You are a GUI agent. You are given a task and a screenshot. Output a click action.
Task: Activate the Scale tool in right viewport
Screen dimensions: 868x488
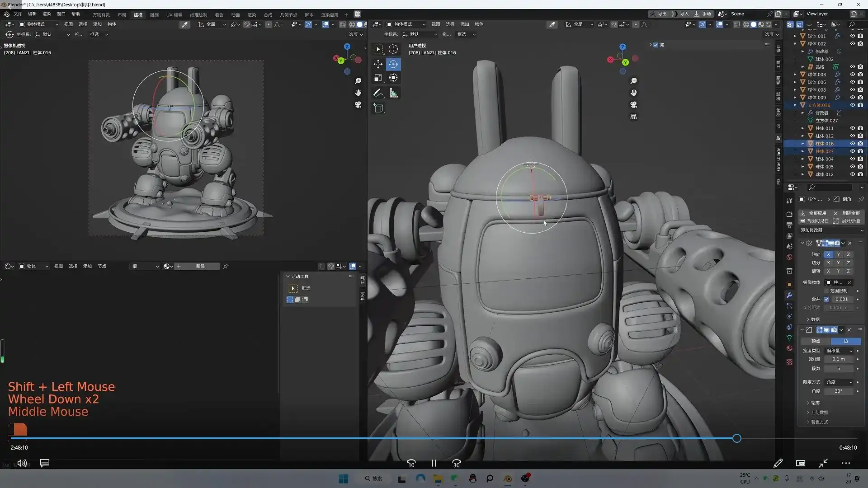(378, 78)
